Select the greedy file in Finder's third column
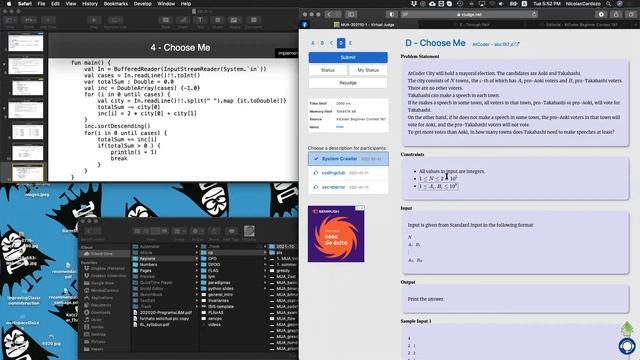 (x=283, y=271)
